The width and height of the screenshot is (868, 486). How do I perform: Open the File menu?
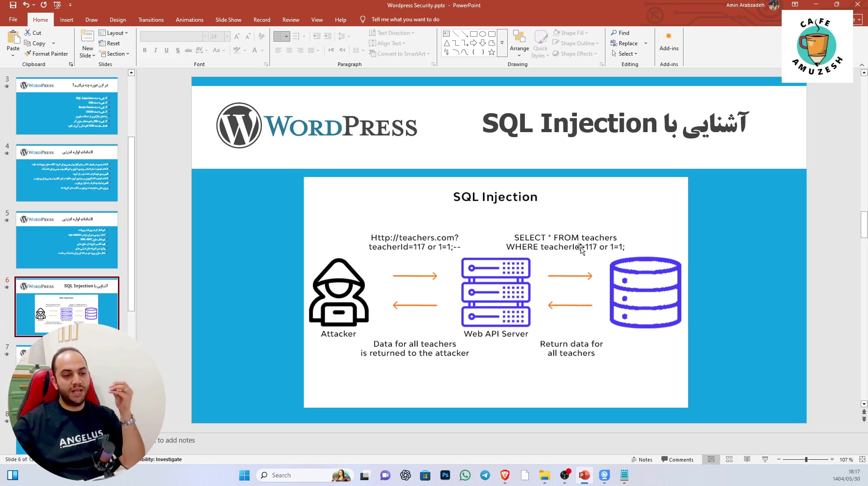click(13, 19)
